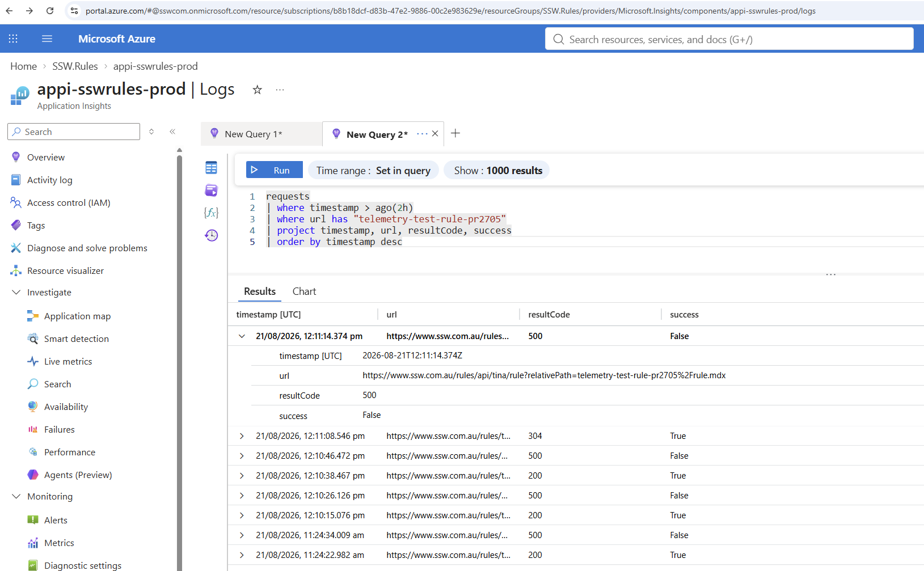
Task: Sort by resultCode column header
Action: tap(549, 315)
